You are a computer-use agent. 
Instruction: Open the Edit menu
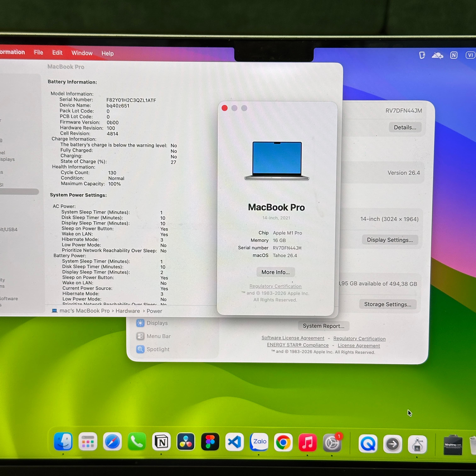point(57,53)
